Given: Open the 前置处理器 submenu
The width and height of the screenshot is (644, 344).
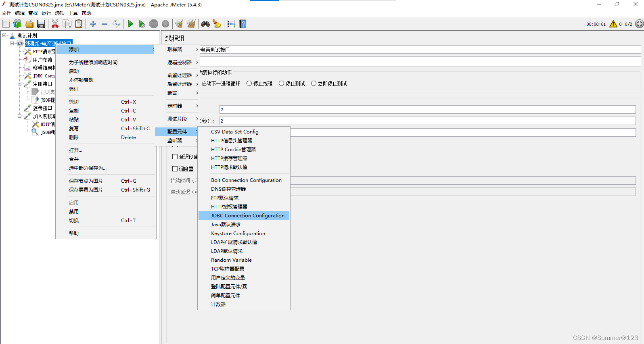Looking at the screenshot, I should 177,75.
